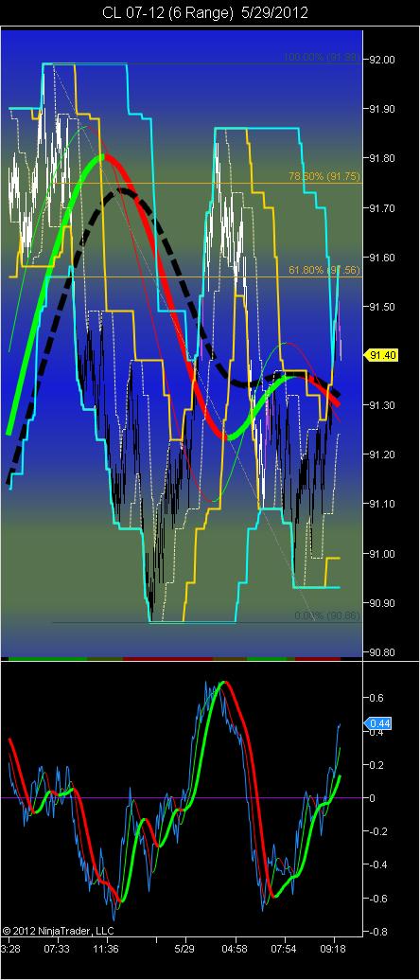The width and height of the screenshot is (420, 980).
Task: Click the 91.20 price axis label
Action: point(381,455)
